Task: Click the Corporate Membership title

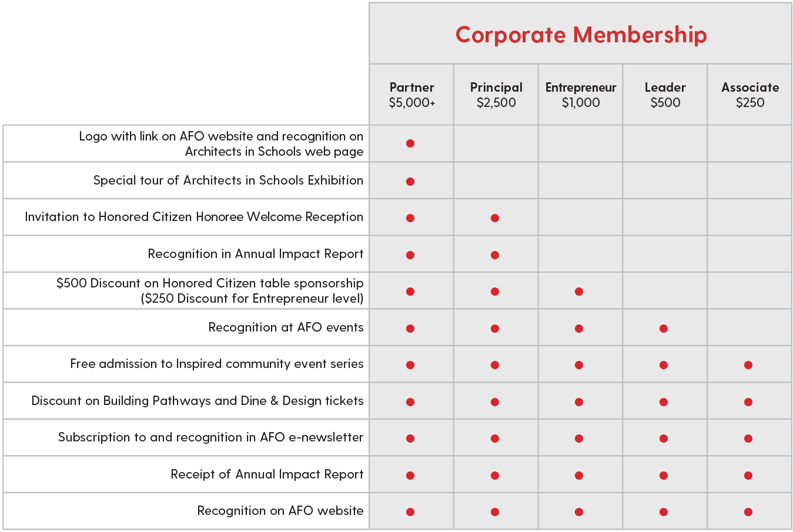Action: pos(581,35)
